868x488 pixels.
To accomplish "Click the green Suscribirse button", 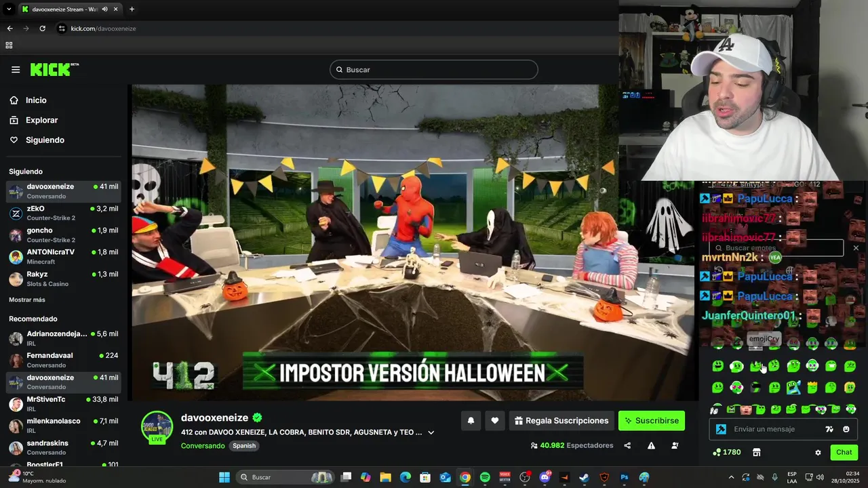I will [651, 421].
